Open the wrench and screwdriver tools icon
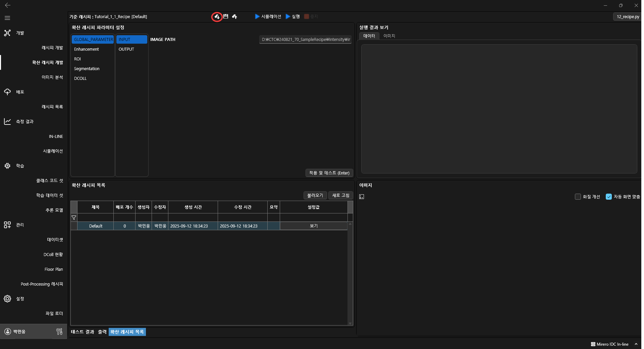 tap(59, 332)
